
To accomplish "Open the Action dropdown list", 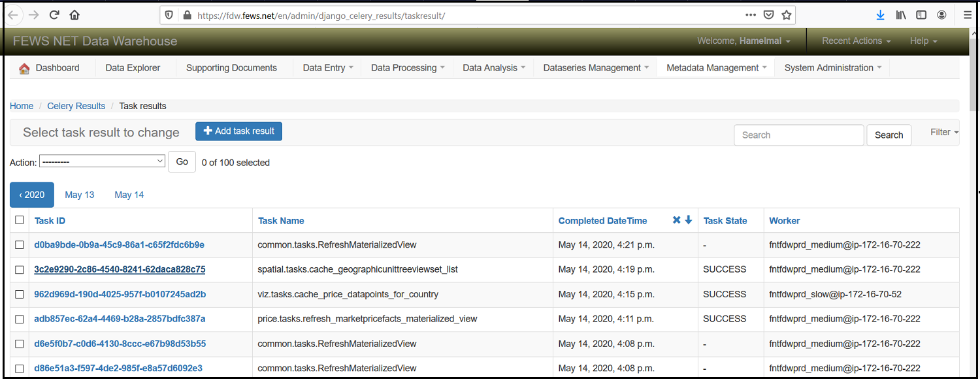I will tap(102, 161).
